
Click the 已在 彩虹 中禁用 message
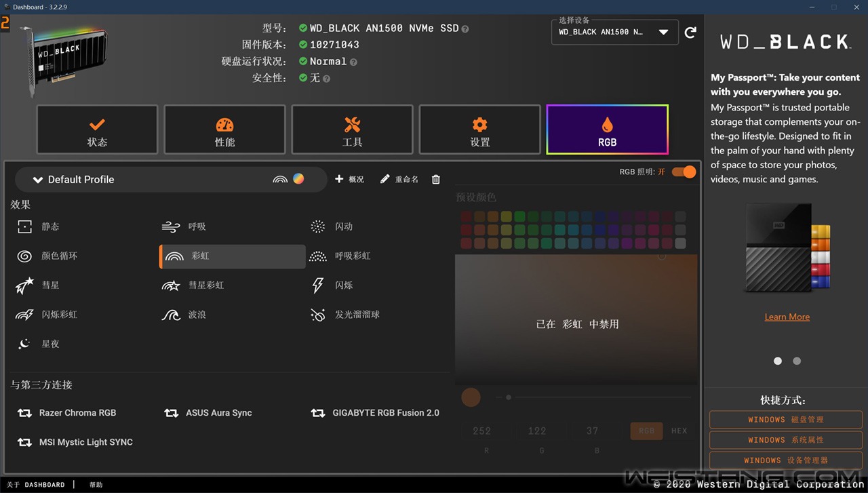(577, 324)
